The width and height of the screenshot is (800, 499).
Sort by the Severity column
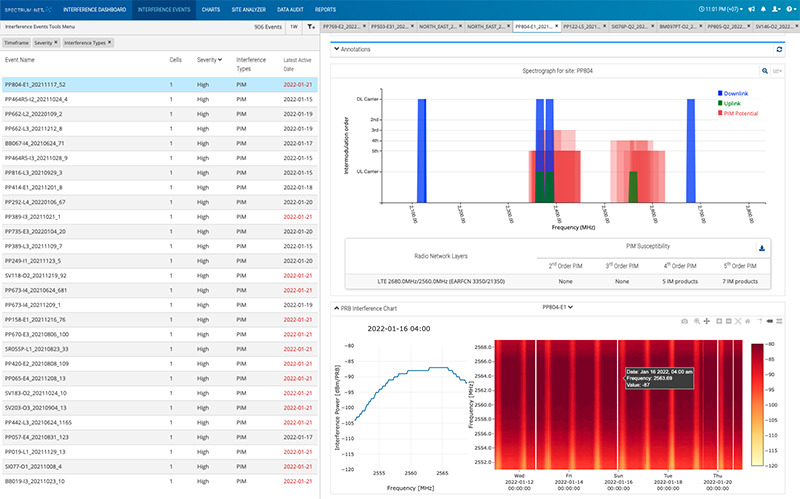(x=209, y=60)
